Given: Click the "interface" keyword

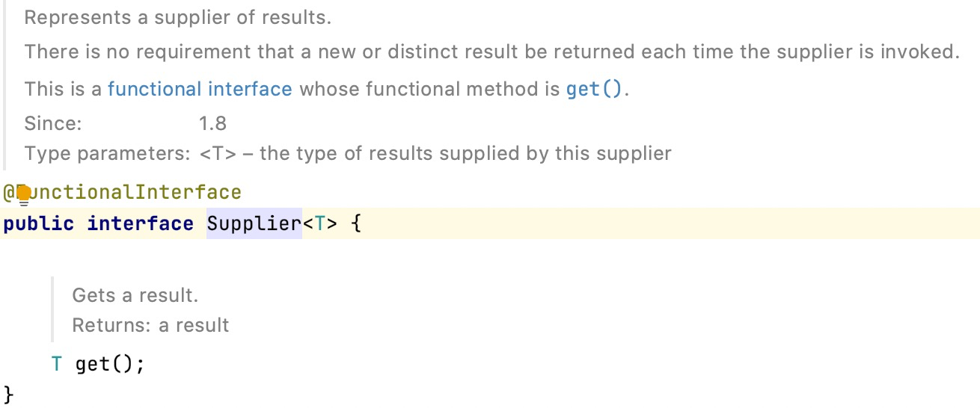Looking at the screenshot, I should pyautogui.click(x=140, y=223).
